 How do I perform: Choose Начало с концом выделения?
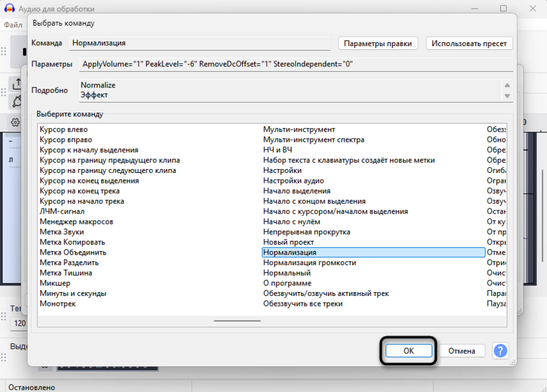click(314, 201)
